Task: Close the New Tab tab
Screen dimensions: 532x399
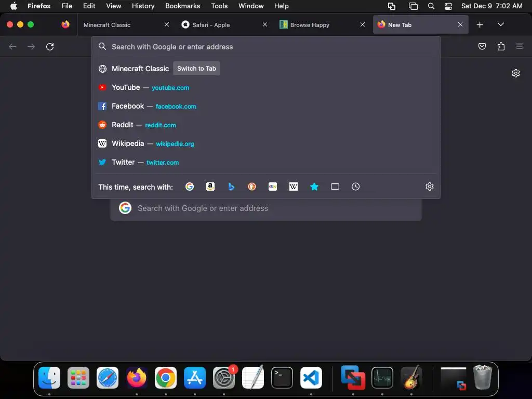Action: (460, 24)
